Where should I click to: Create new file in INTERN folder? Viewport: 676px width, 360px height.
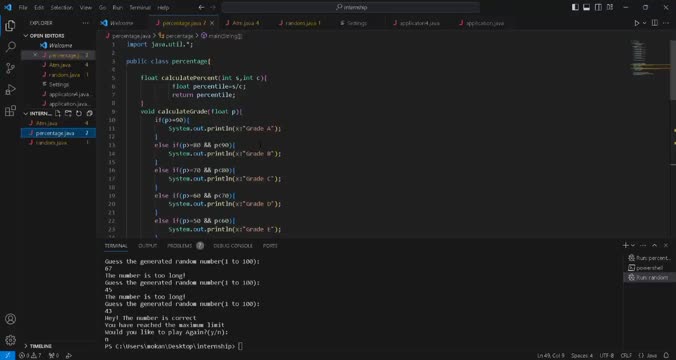pos(58,113)
